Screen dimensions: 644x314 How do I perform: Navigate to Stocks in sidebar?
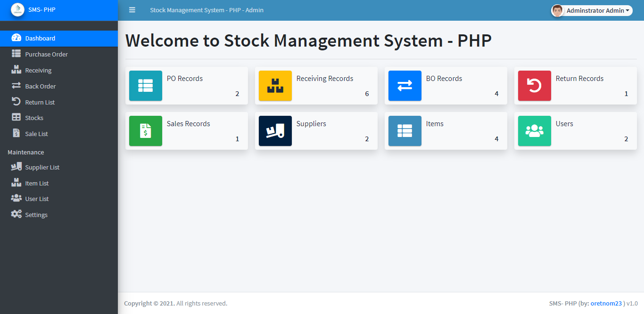click(x=34, y=118)
